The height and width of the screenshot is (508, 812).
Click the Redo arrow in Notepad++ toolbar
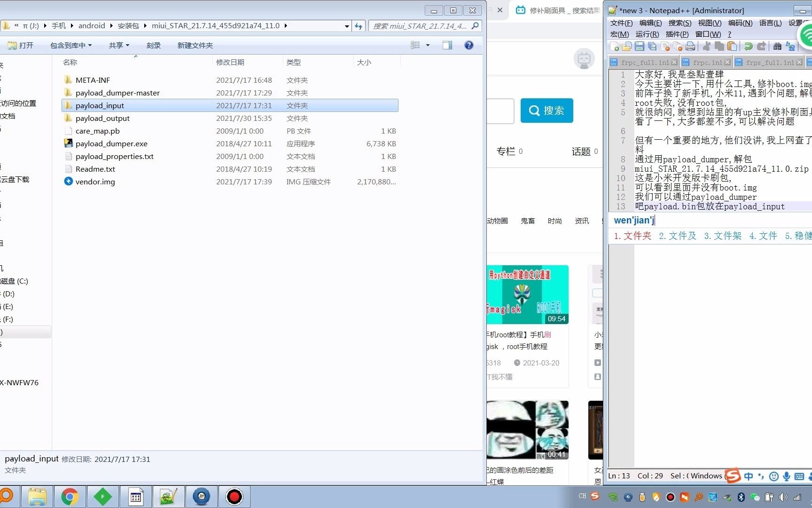pos(761,46)
